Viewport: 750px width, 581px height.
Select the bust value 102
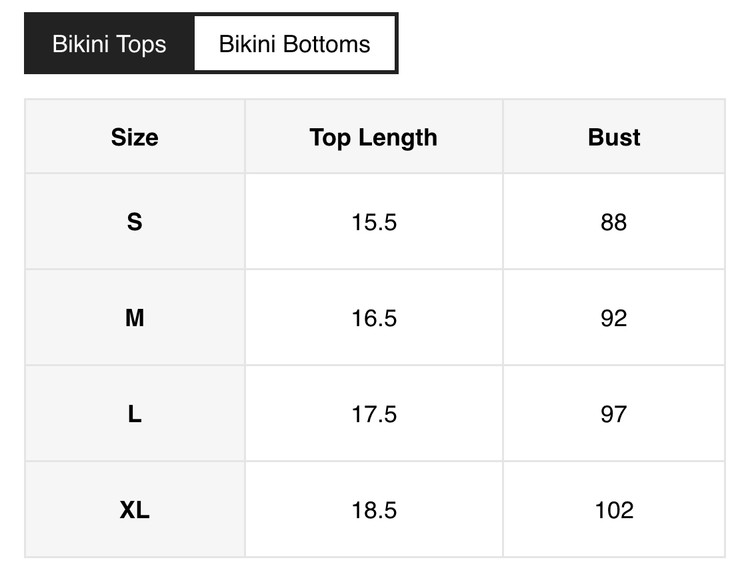(614, 510)
